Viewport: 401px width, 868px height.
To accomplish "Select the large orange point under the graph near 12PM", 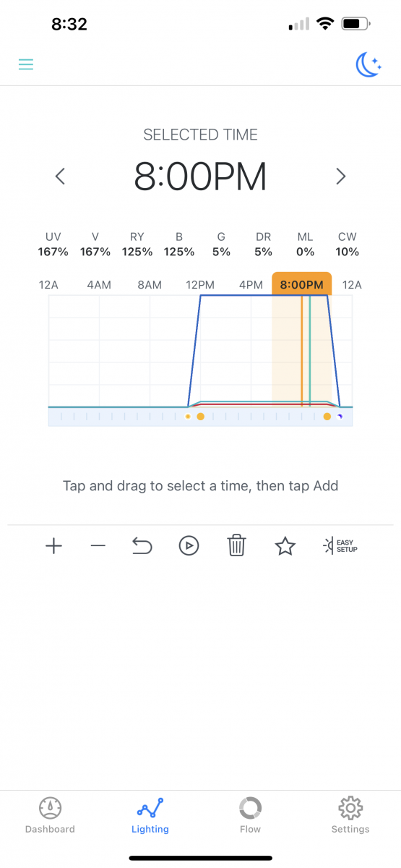I will click(201, 417).
